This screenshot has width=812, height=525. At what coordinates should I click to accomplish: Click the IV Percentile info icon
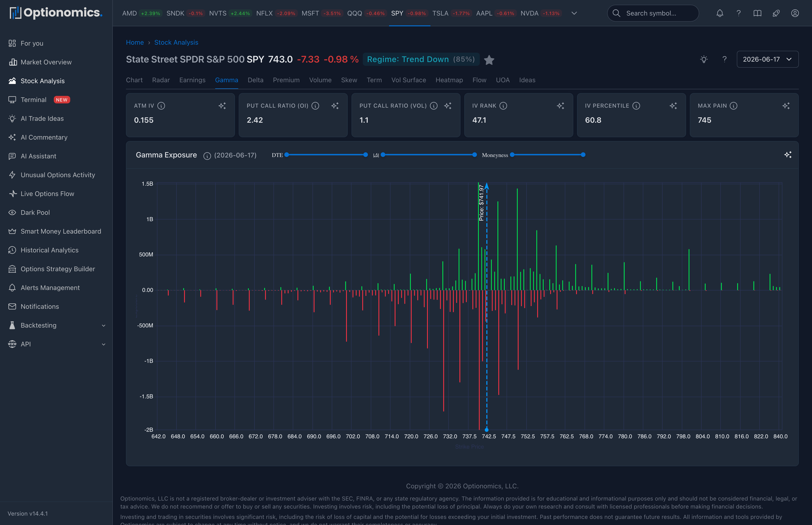click(636, 106)
